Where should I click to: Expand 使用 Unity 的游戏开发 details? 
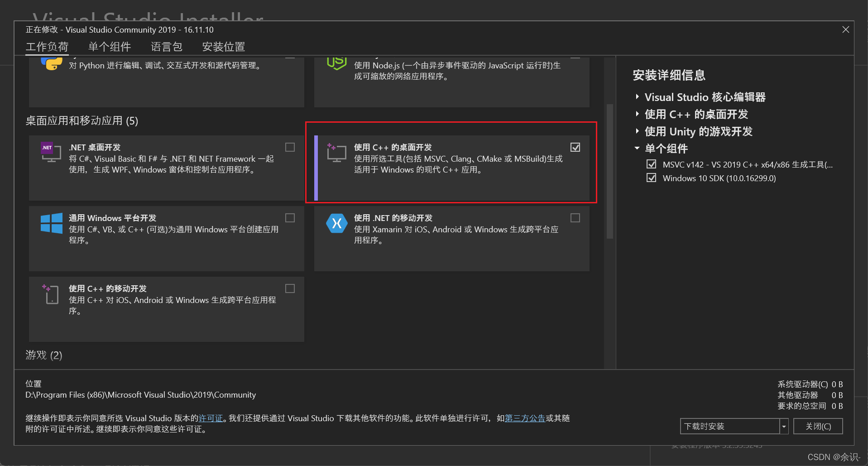coord(637,131)
